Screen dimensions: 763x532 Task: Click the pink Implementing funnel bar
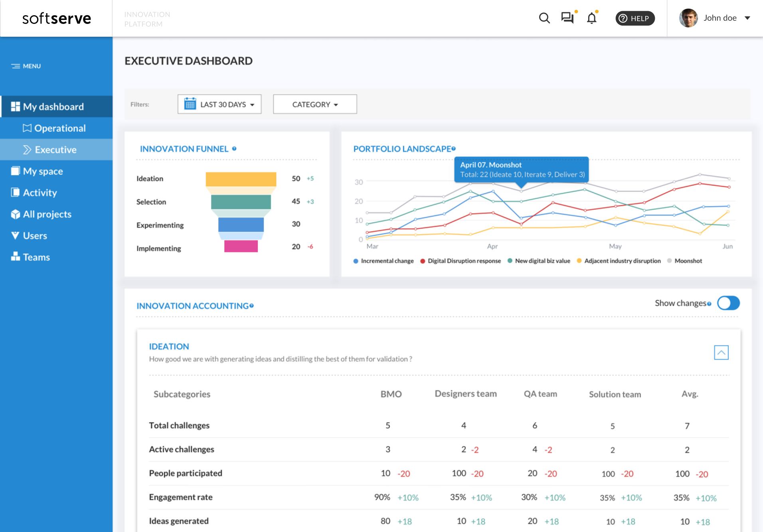click(x=241, y=246)
